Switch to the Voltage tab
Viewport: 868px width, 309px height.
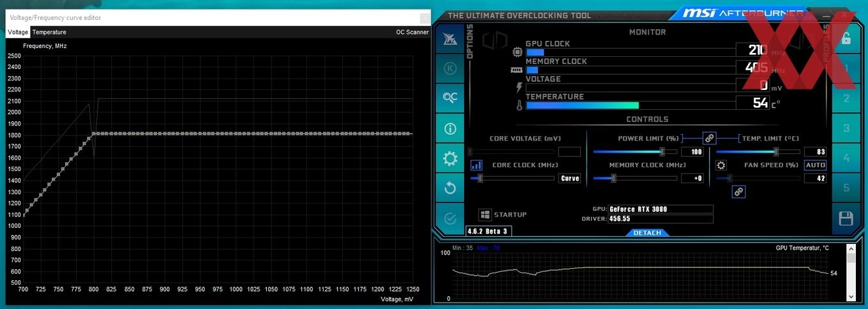coord(18,33)
